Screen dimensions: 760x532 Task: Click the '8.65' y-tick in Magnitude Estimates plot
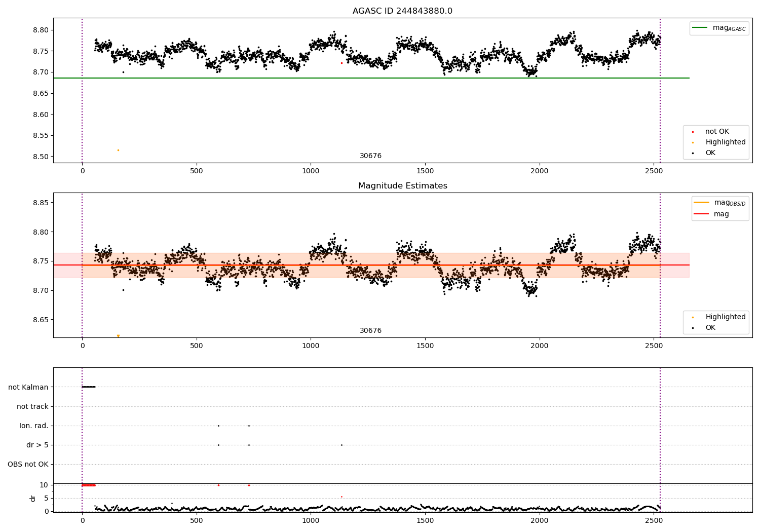[41, 320]
